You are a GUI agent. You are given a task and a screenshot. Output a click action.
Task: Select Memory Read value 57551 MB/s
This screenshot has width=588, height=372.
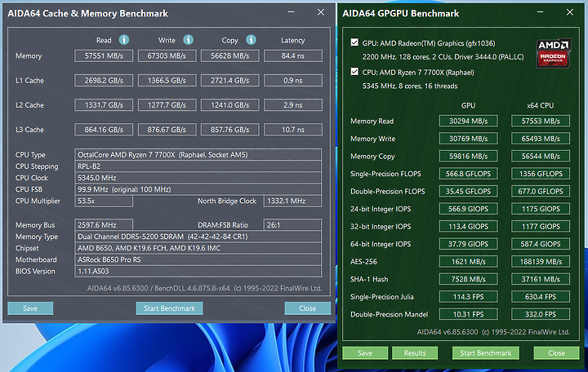coord(104,55)
